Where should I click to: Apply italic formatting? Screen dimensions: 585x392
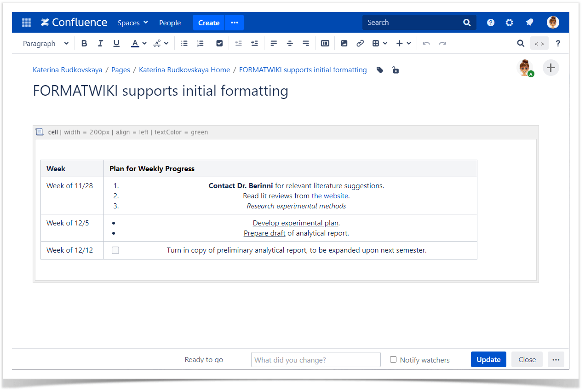tap(100, 43)
